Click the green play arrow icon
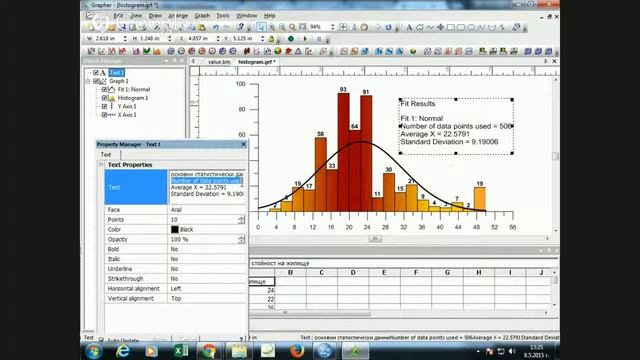 (305, 39)
